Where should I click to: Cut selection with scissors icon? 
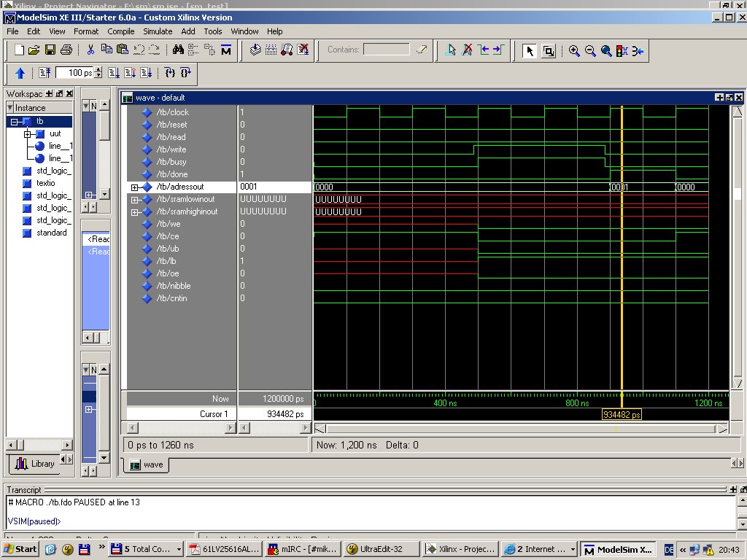point(90,50)
